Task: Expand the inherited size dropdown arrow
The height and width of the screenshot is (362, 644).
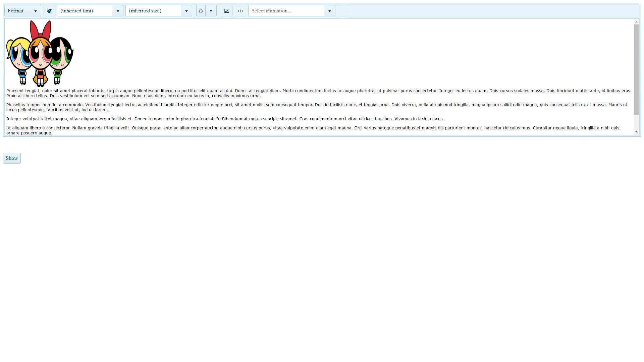Action: coord(186,11)
